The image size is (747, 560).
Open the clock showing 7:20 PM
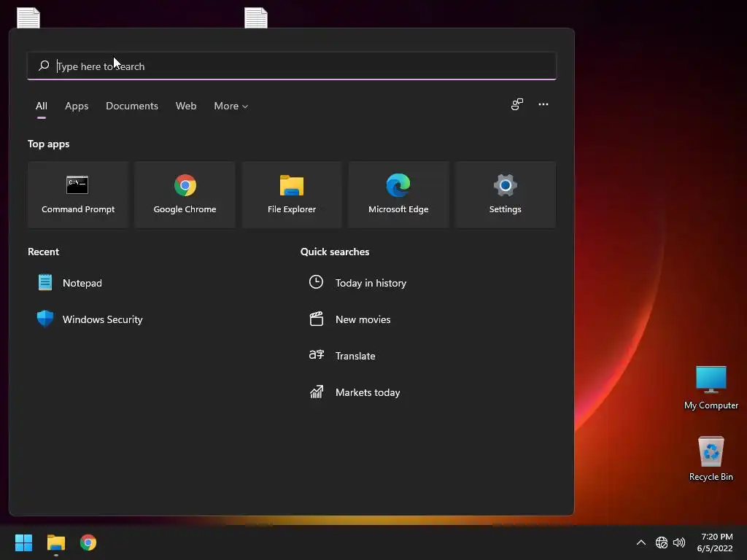coord(715,542)
